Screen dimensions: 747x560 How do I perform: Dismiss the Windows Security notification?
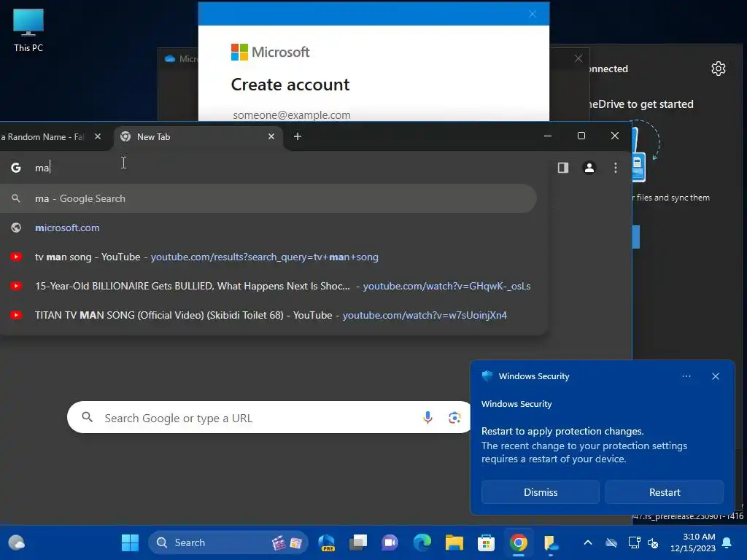[541, 492]
